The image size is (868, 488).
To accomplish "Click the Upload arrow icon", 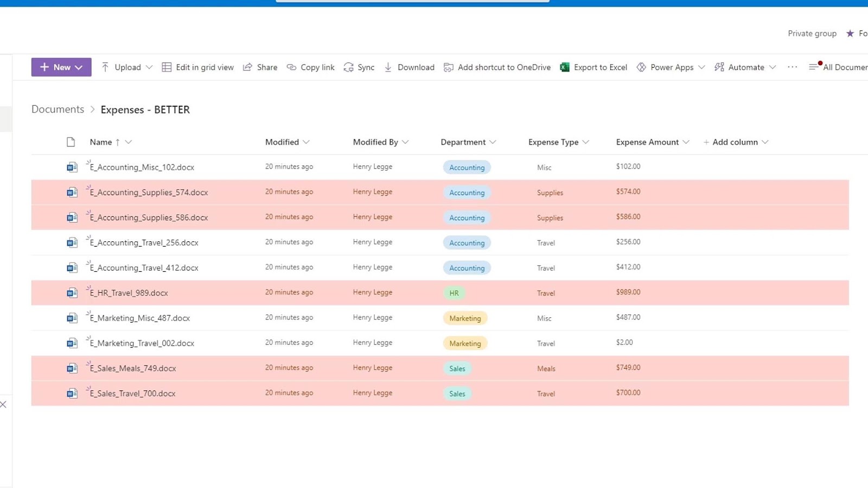I will point(105,67).
